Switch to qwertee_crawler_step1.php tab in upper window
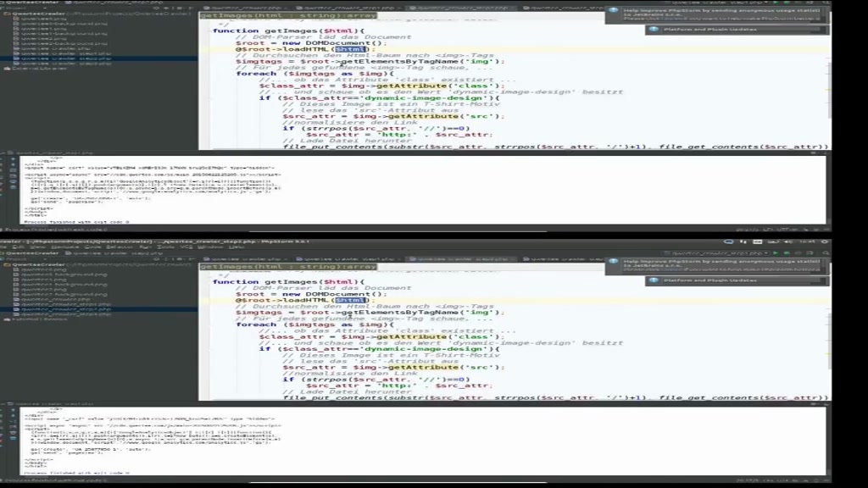 click(x=346, y=8)
